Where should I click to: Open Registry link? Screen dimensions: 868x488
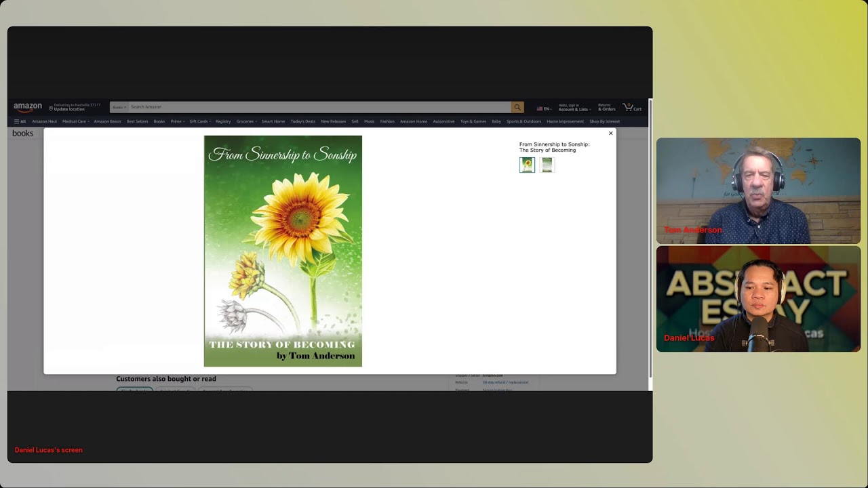click(223, 121)
